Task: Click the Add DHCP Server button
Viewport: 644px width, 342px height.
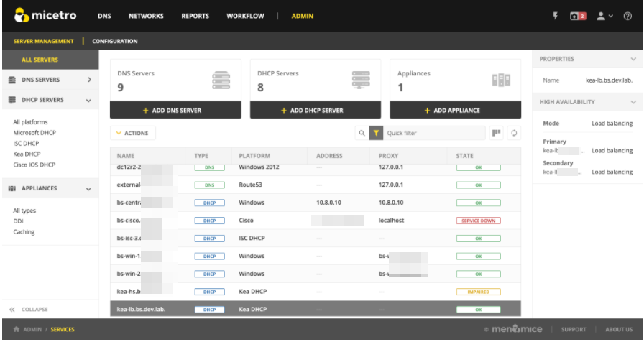Action: pyautogui.click(x=313, y=111)
